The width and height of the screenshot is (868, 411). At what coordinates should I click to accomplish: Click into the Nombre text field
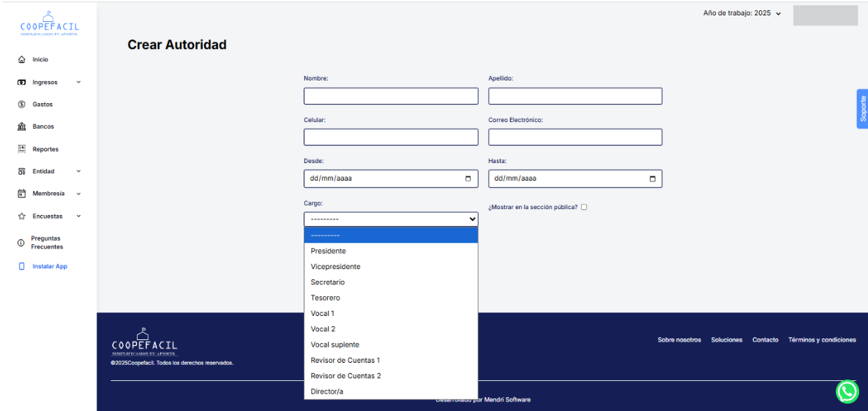point(391,96)
